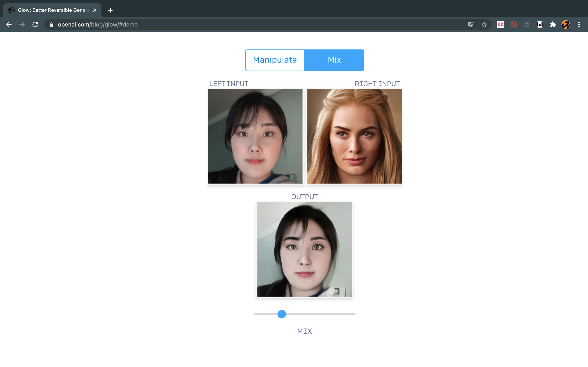Switch to the Manipulate mode
The height and width of the screenshot is (367, 588).
point(275,60)
